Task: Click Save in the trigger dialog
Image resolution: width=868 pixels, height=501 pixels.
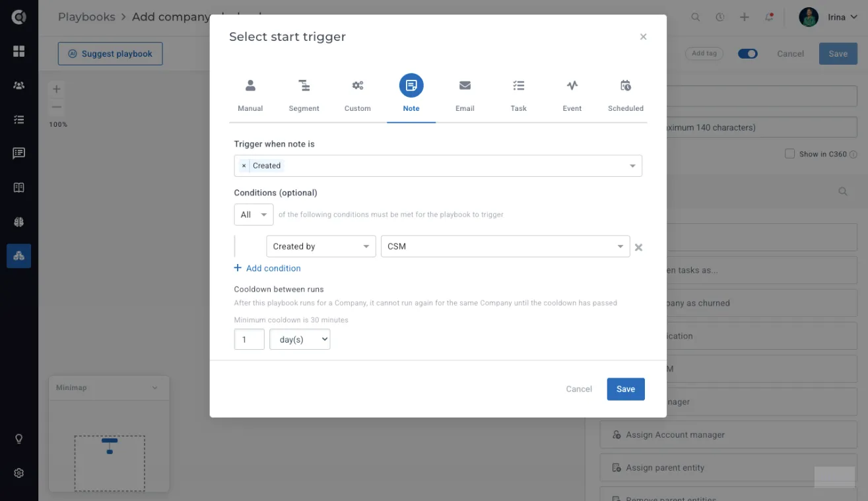Action: (626, 389)
